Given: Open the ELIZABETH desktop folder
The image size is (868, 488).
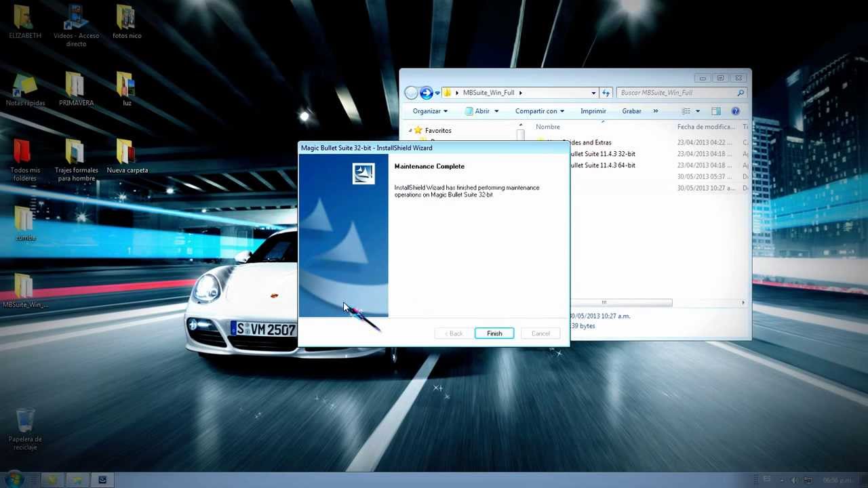Looking at the screenshot, I should click(24, 22).
